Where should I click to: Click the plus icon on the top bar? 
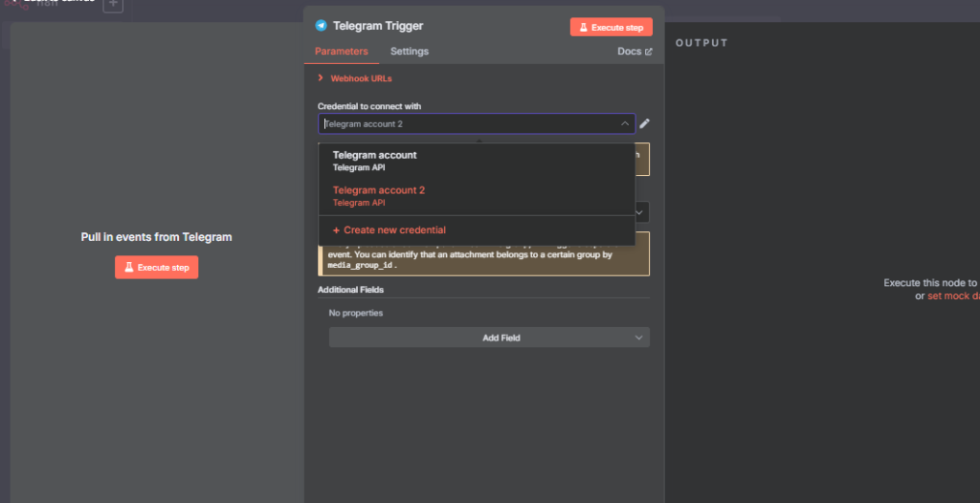tap(113, 4)
